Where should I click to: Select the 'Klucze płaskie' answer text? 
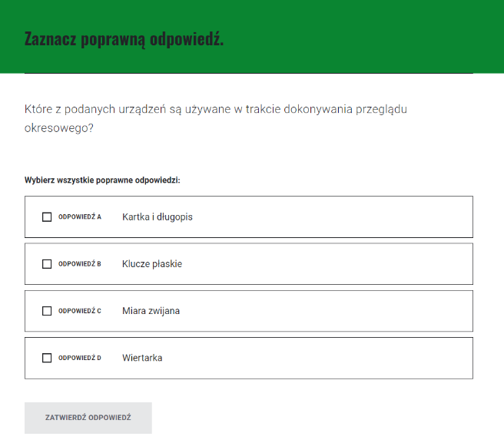[x=152, y=264]
